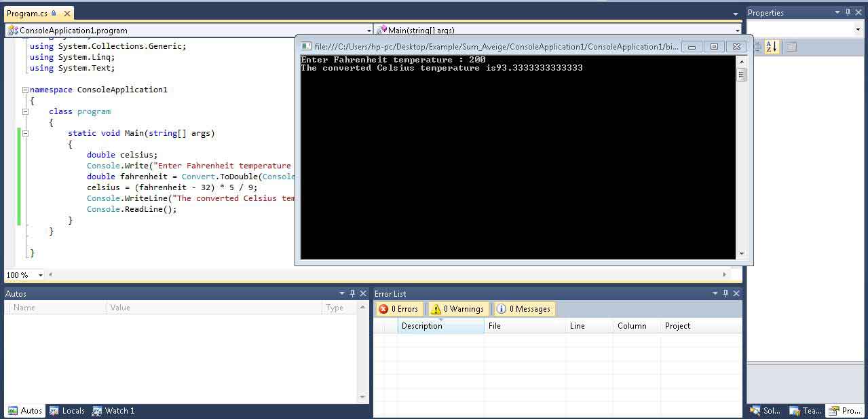The height and width of the screenshot is (419, 868).
Task: Toggle the 0 Messages filter
Action: [524, 309]
